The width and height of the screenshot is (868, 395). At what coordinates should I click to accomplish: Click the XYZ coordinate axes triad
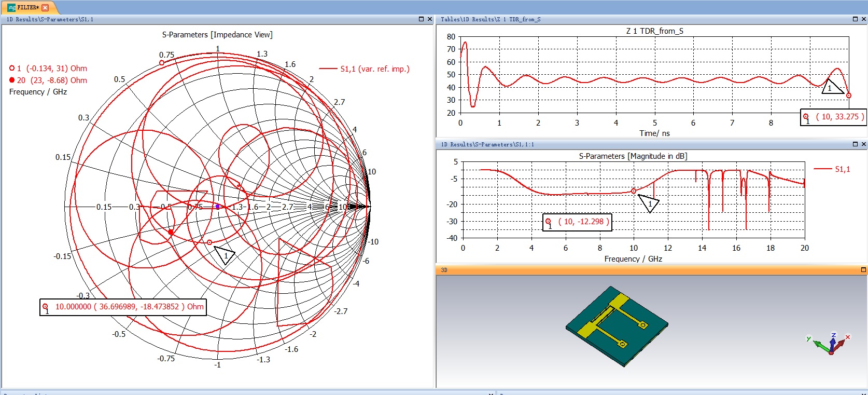pos(830,344)
